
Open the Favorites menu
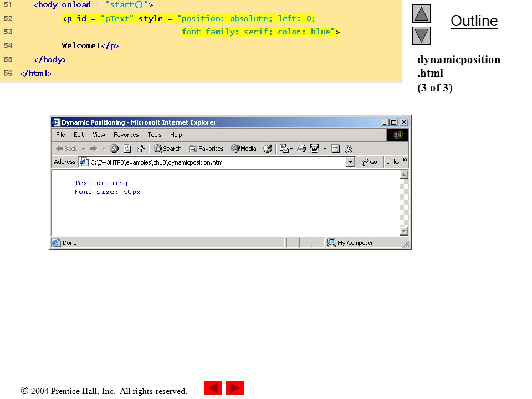click(126, 135)
